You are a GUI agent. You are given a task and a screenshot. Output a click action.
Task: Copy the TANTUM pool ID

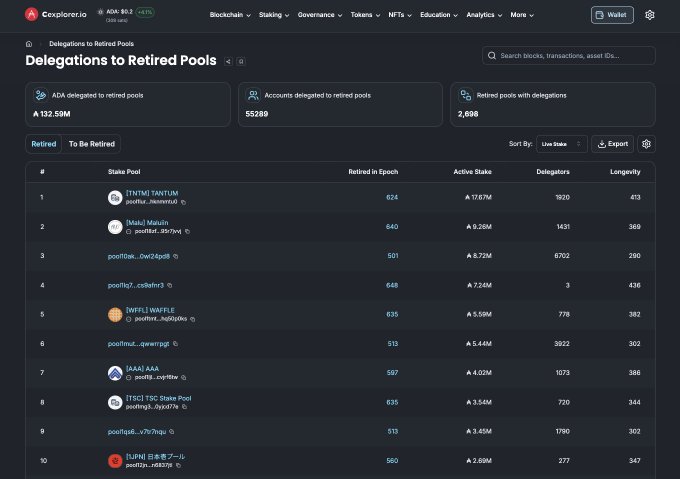pyautogui.click(x=183, y=202)
